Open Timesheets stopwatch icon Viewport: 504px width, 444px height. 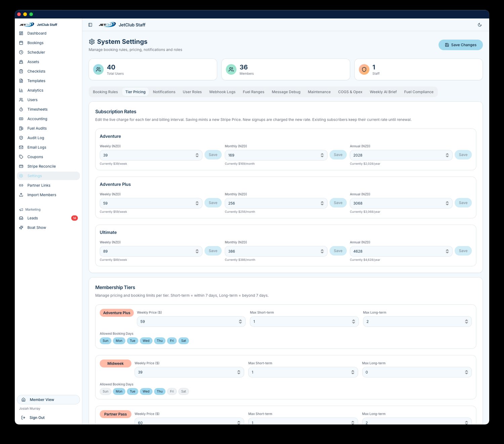point(21,109)
